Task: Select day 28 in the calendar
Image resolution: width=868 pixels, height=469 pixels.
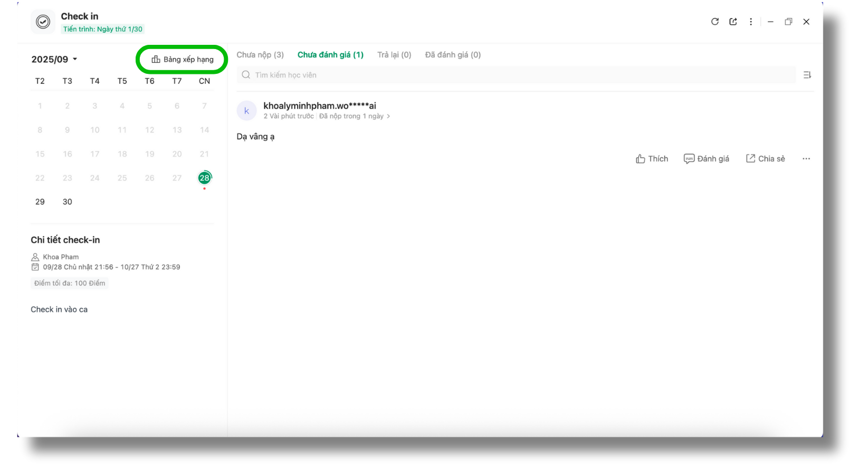Action: click(204, 178)
